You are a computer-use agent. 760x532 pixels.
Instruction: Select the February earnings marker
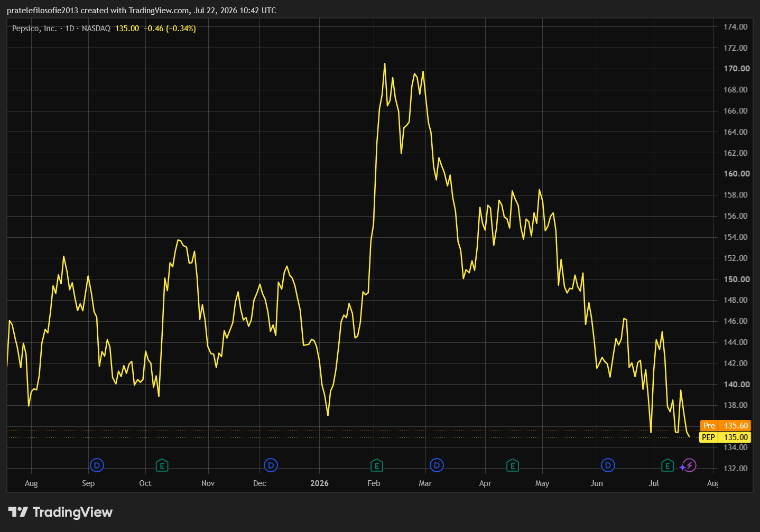(x=376, y=465)
